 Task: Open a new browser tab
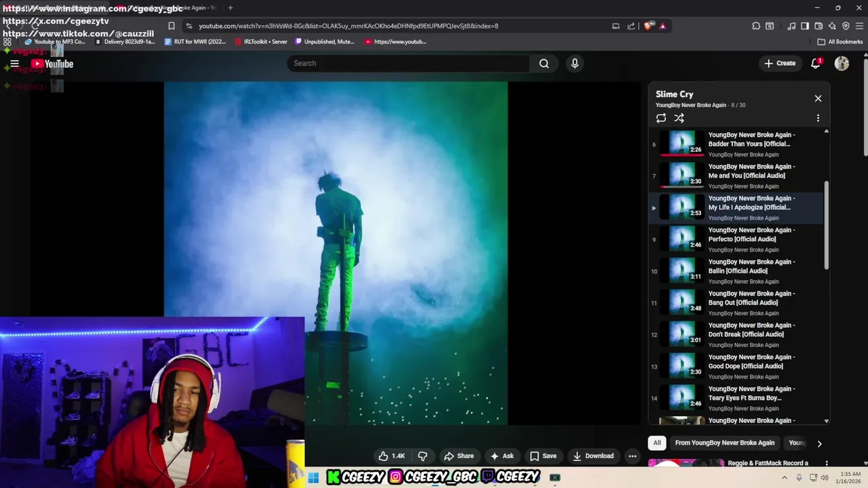[x=231, y=7]
